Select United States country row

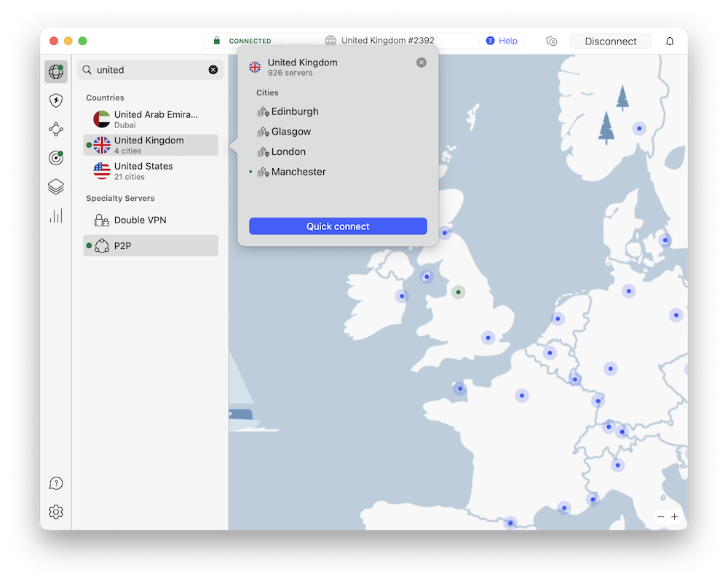[151, 171]
